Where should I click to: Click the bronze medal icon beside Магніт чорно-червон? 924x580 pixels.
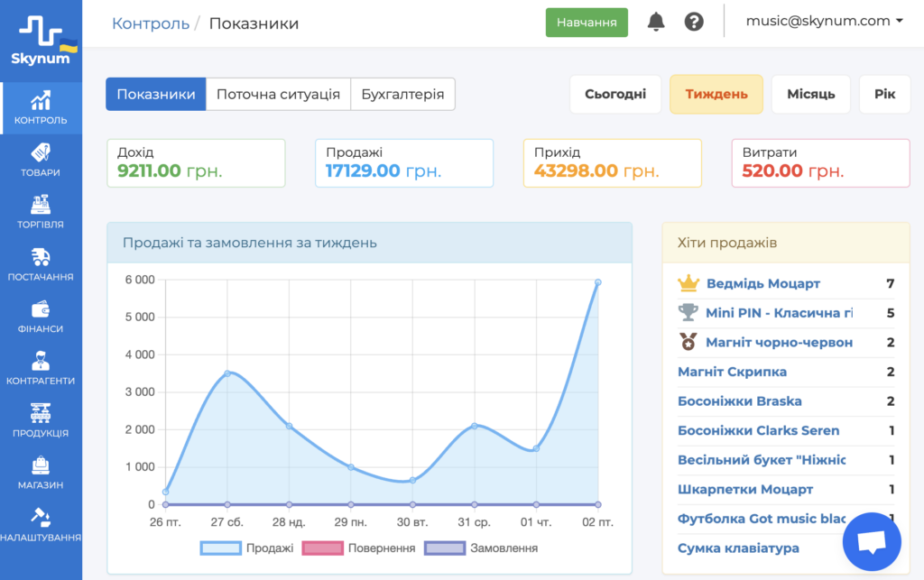[688, 342]
